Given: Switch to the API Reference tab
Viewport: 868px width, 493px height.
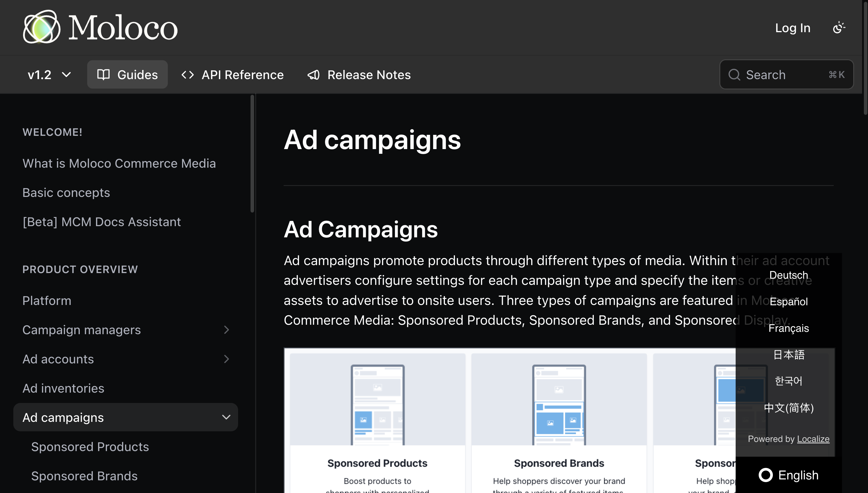Looking at the screenshot, I should (x=233, y=74).
